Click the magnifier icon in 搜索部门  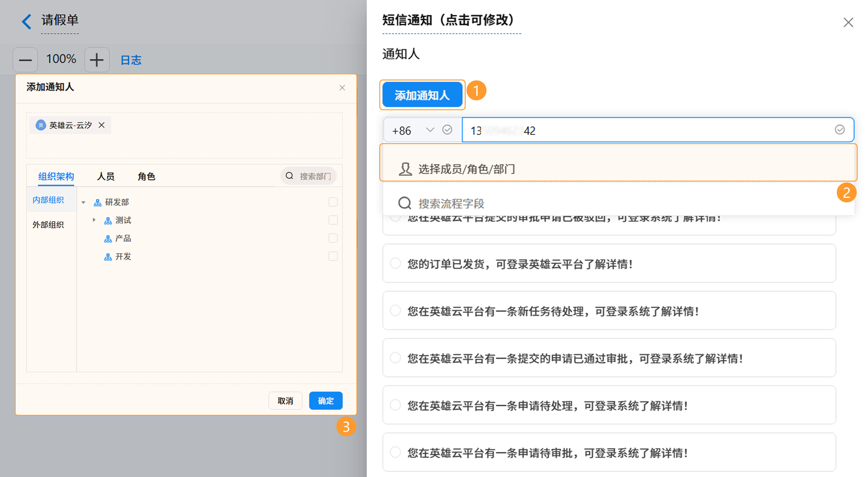tap(289, 176)
